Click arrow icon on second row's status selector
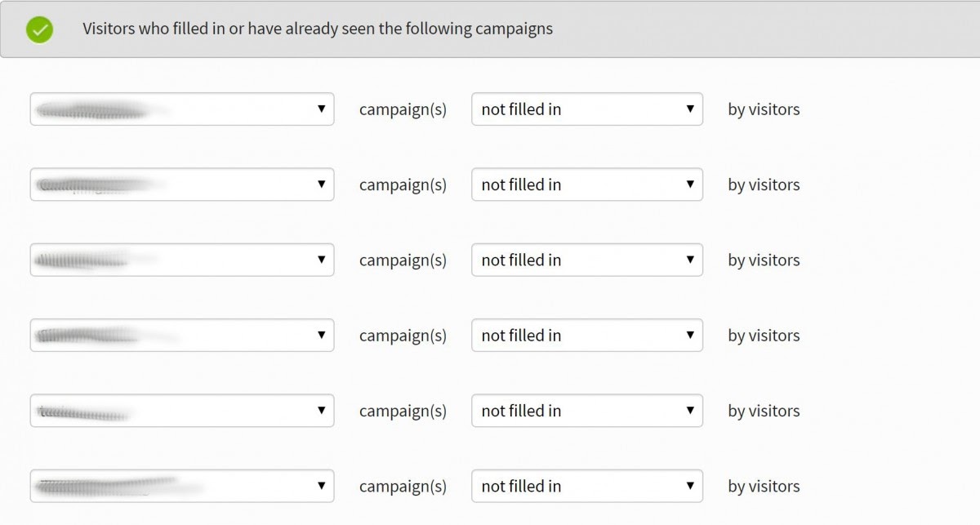The width and height of the screenshot is (980, 525). (x=690, y=185)
